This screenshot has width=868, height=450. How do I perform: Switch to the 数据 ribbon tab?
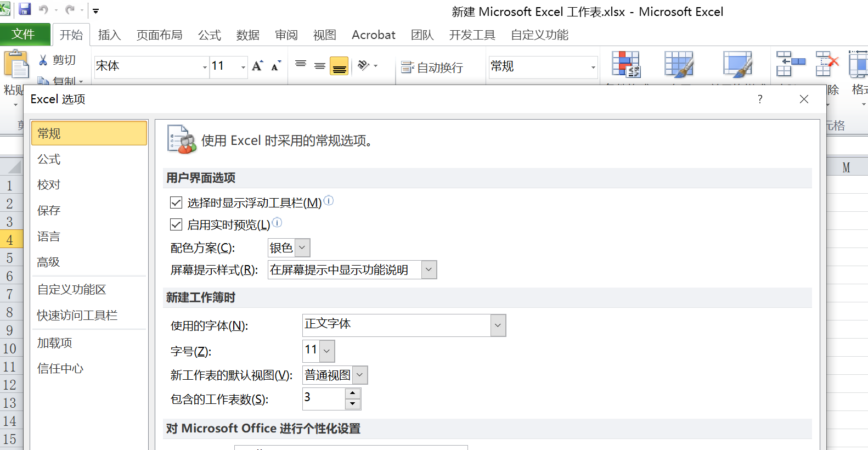pyautogui.click(x=247, y=35)
